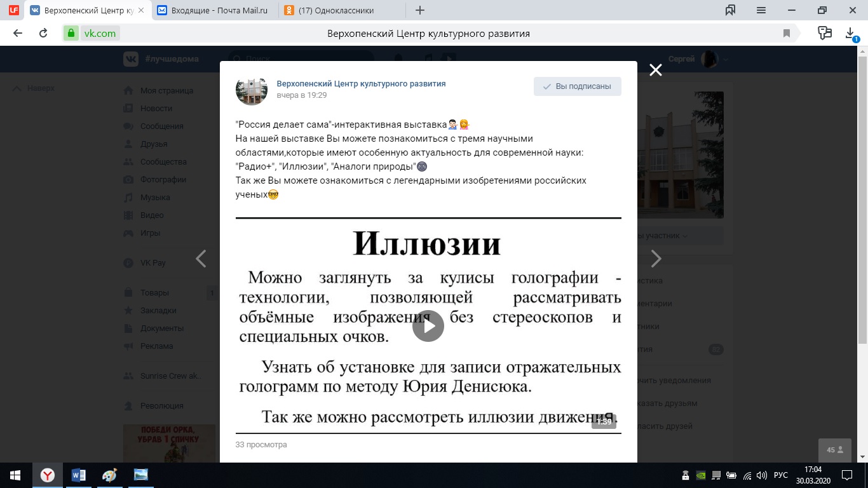Screen dimensions: 868x488
Task: Click the VK Pay icon in sidebar
Action: click(128, 263)
